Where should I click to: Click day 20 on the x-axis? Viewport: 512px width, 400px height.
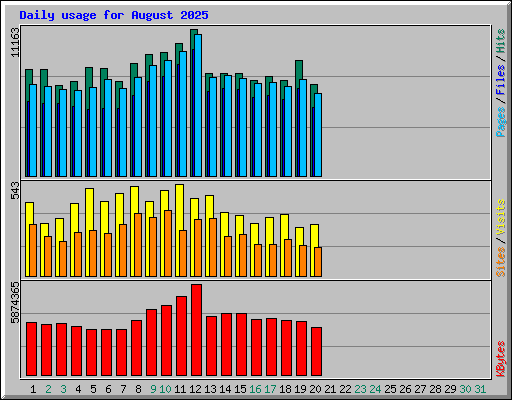point(315,389)
